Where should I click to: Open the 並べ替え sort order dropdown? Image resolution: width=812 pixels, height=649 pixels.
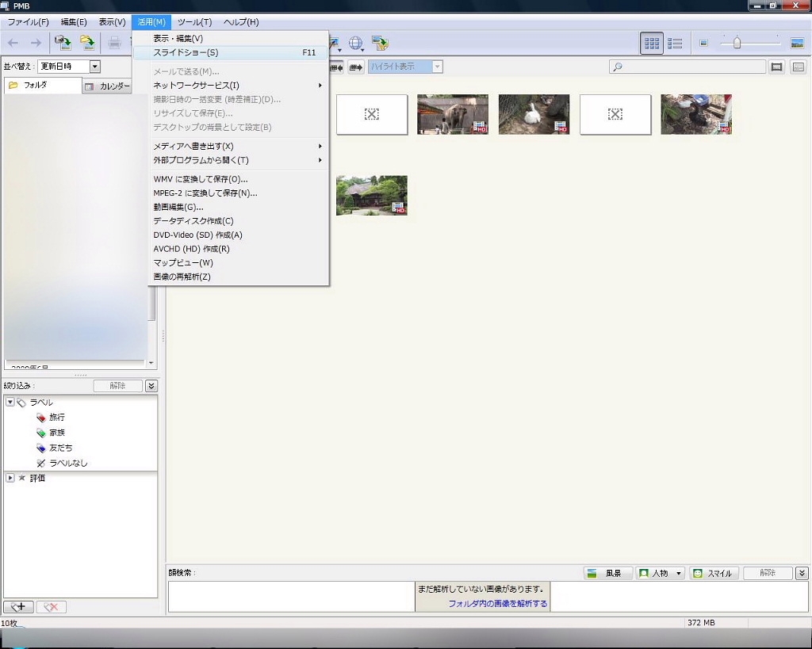coord(95,67)
